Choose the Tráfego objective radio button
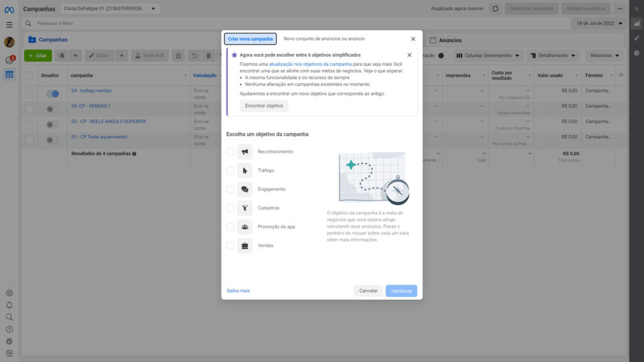This screenshot has width=644, height=362. (230, 170)
